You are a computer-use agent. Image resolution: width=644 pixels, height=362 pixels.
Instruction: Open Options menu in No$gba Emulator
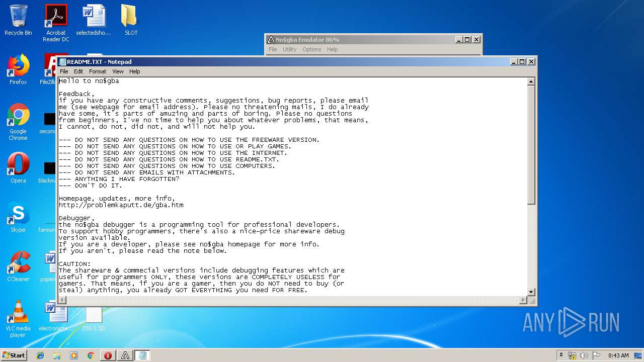311,49
